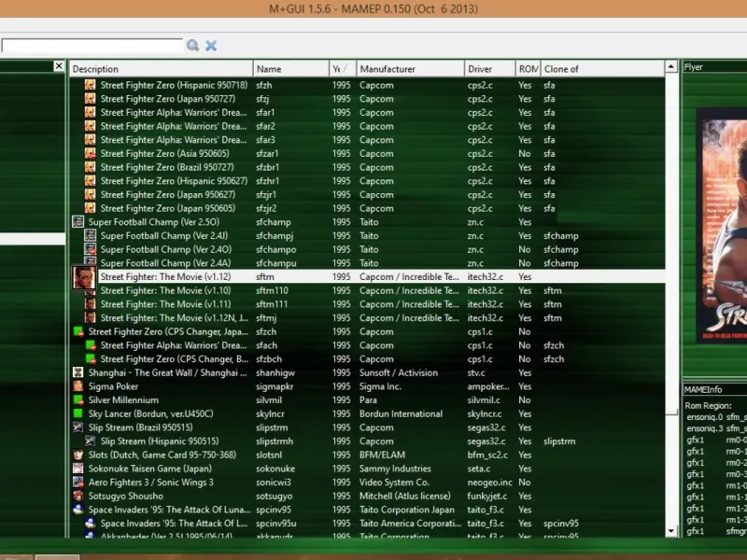Click the Sotsugyo Shousho game icon
The image size is (747, 560).
78,496
